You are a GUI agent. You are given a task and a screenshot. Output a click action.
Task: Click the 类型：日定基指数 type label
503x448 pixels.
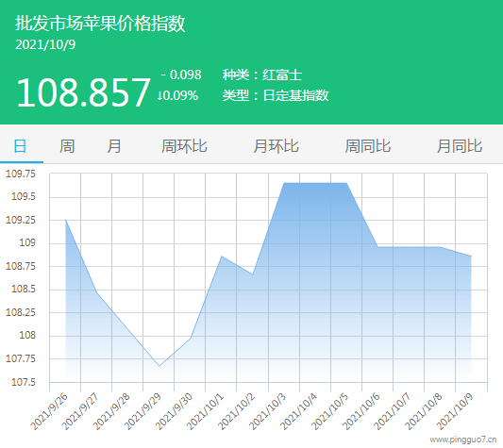click(276, 95)
